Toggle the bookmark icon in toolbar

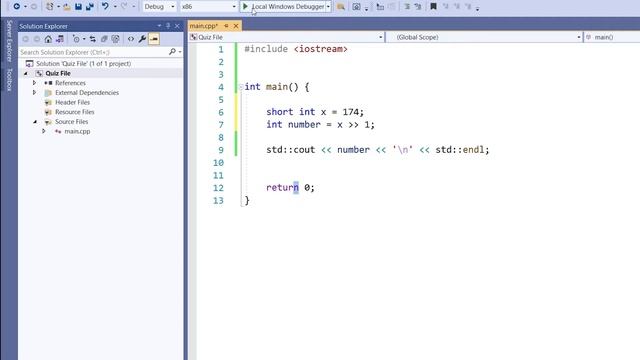(433, 7)
